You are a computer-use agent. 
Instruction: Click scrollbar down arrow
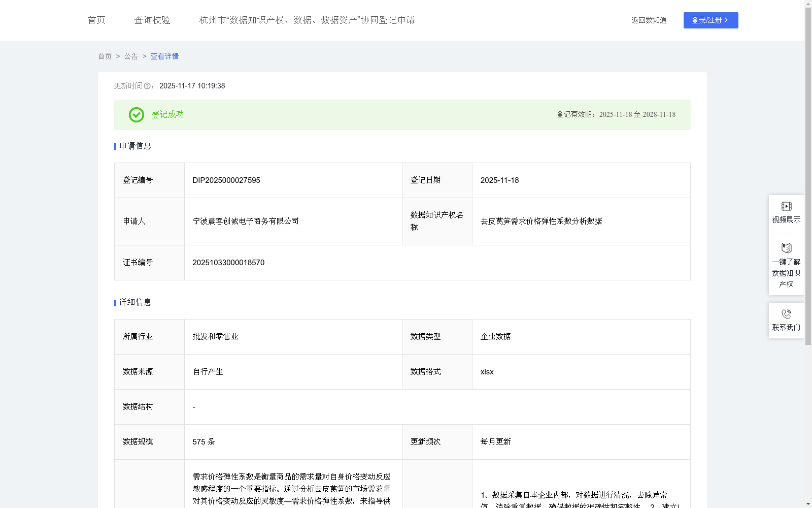[808, 504]
